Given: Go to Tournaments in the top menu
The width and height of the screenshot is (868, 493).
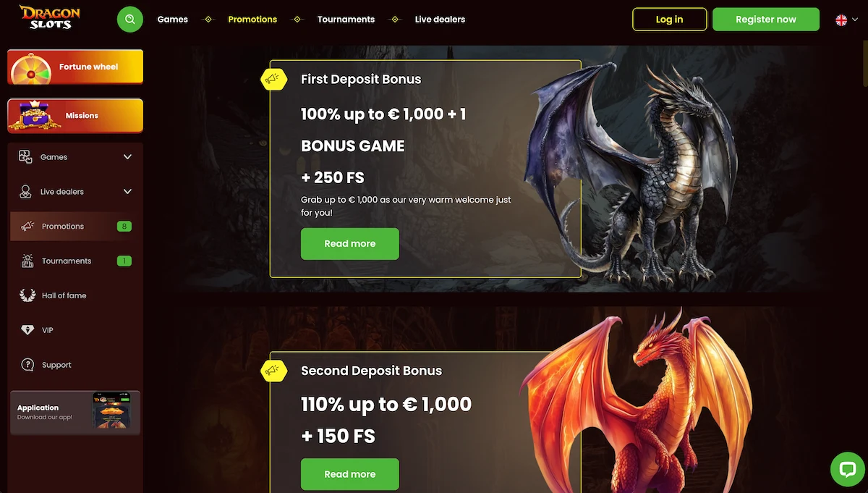Looking at the screenshot, I should pos(346,20).
